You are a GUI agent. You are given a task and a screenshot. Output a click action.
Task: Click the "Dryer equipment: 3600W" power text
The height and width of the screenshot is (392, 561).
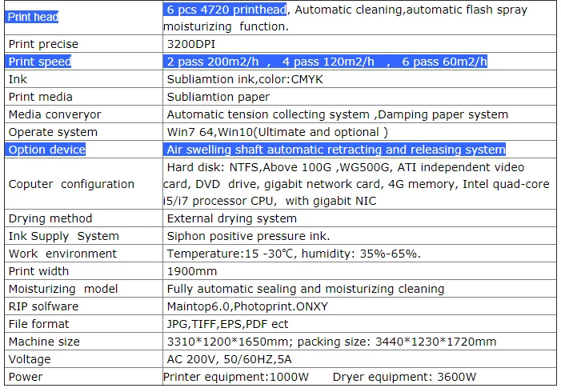tap(408, 377)
